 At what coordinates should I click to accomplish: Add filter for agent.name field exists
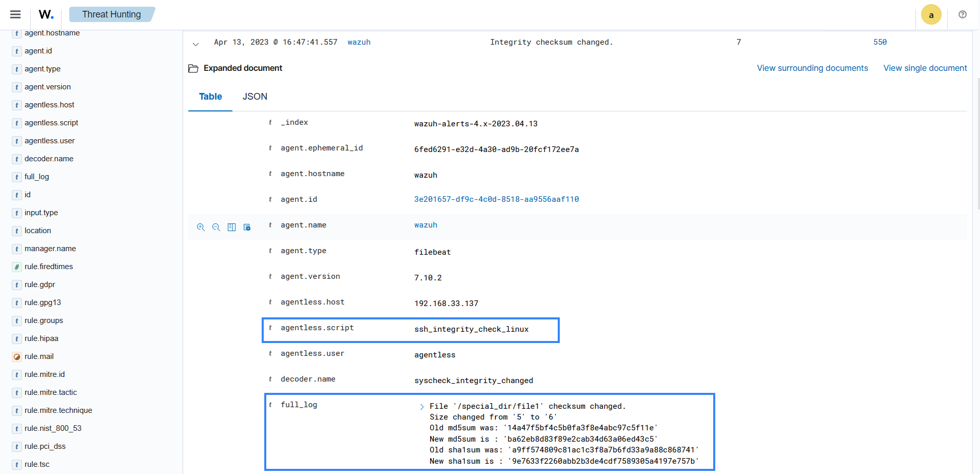pyautogui.click(x=247, y=227)
